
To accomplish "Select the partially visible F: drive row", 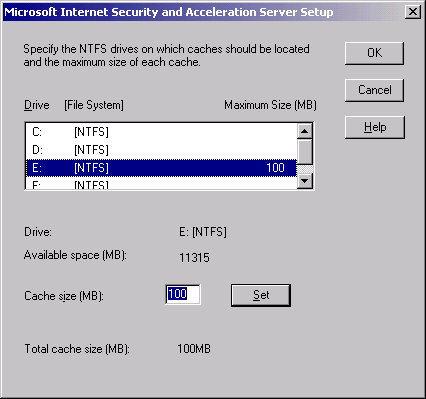I will (x=161, y=183).
